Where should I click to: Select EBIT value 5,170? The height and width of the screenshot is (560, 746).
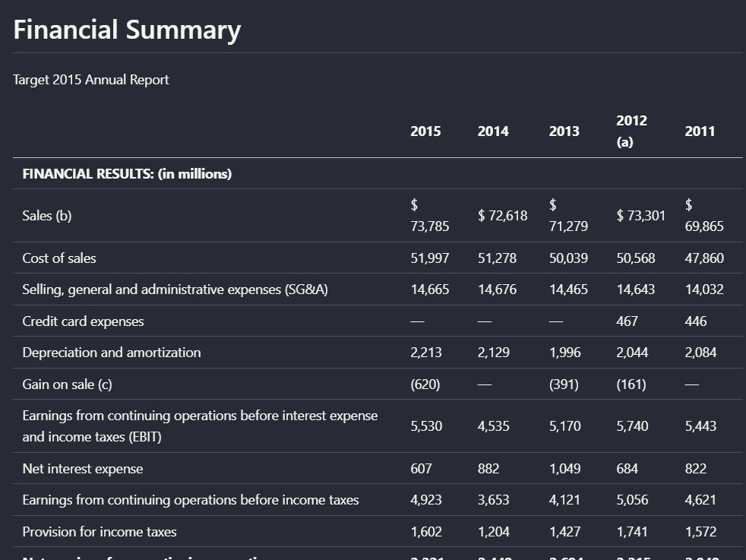(x=564, y=426)
